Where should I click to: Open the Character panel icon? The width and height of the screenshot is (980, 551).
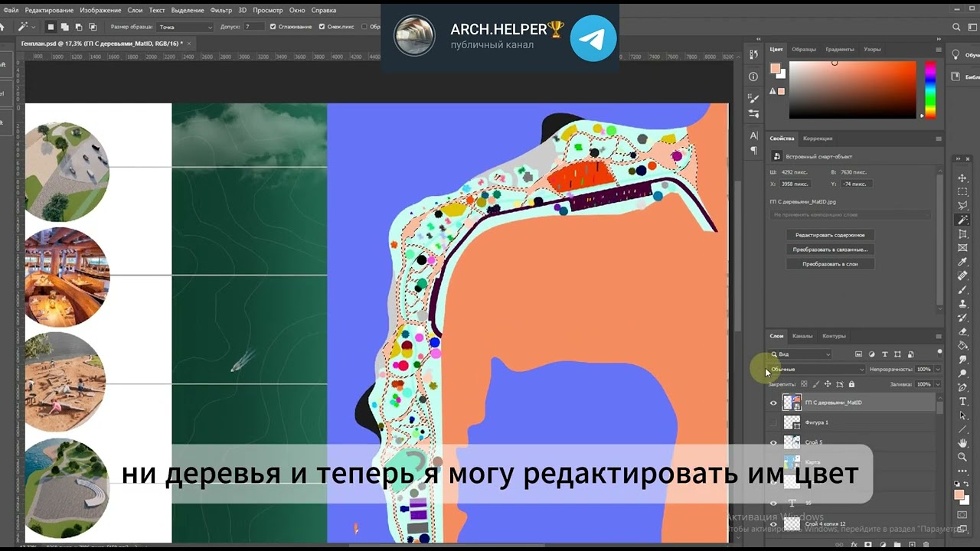point(753,135)
